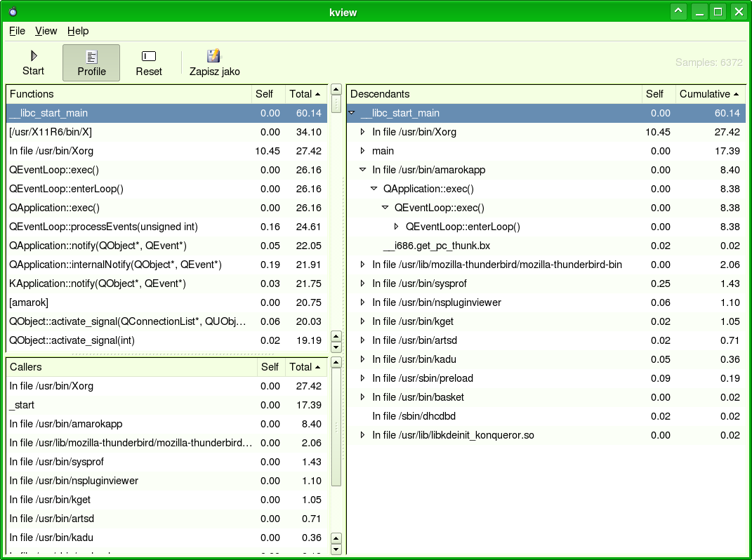Image resolution: width=752 pixels, height=560 pixels.
Task: Open the Help menu
Action: point(78,31)
